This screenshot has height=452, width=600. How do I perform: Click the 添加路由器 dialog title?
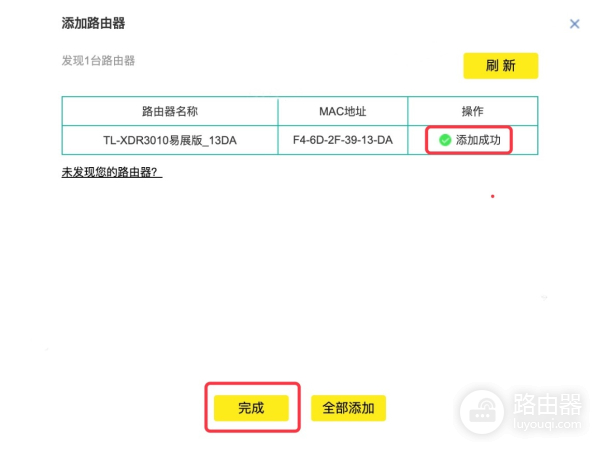[100, 23]
